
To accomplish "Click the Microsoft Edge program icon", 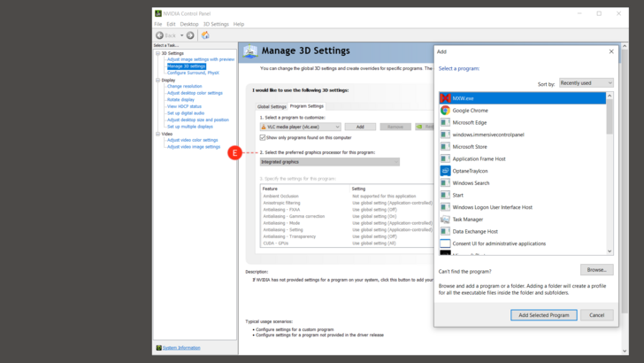I will pos(445,122).
